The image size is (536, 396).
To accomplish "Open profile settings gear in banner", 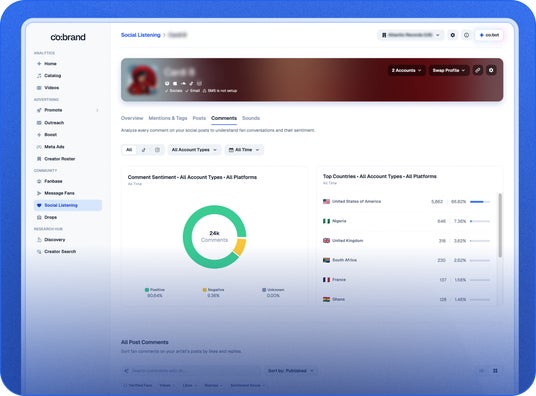I will tap(491, 70).
